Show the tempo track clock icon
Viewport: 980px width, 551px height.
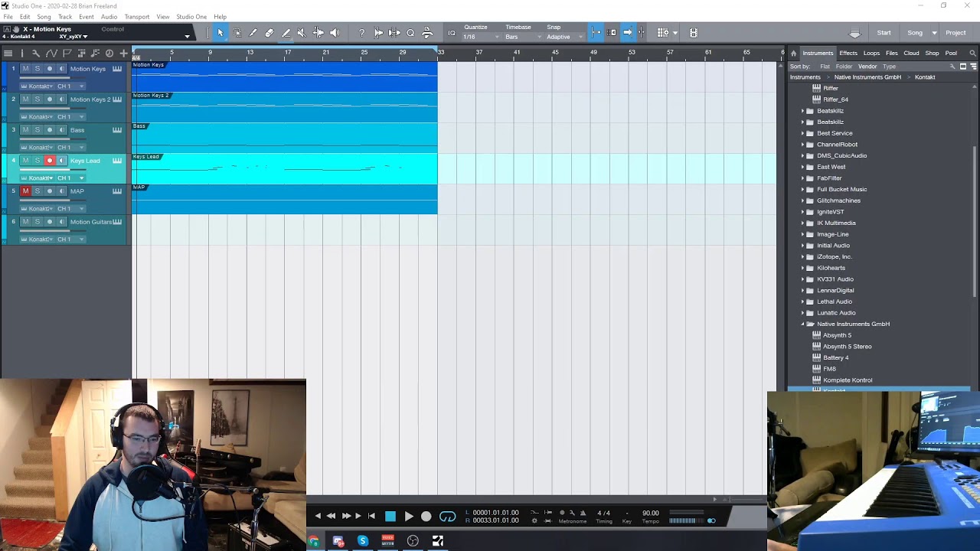pos(109,53)
